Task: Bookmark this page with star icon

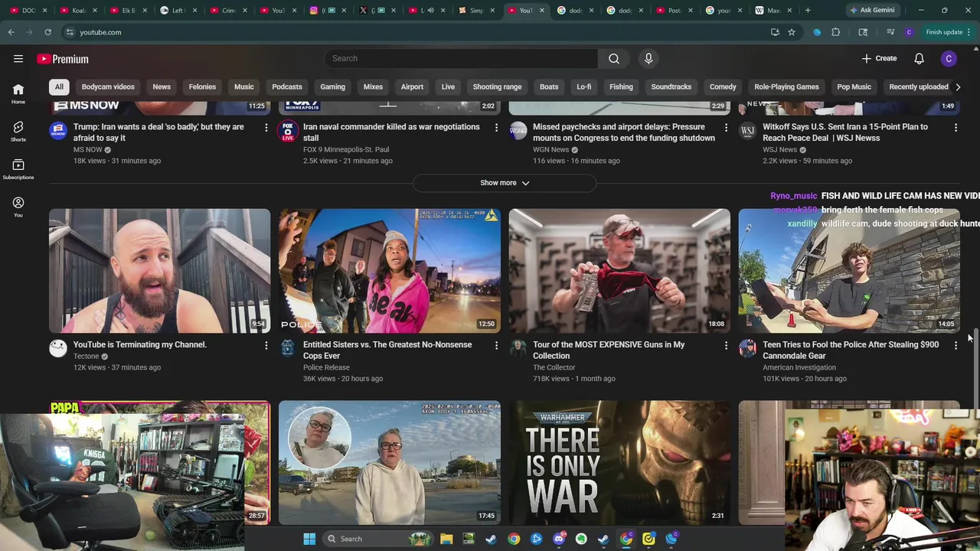Action: [792, 32]
